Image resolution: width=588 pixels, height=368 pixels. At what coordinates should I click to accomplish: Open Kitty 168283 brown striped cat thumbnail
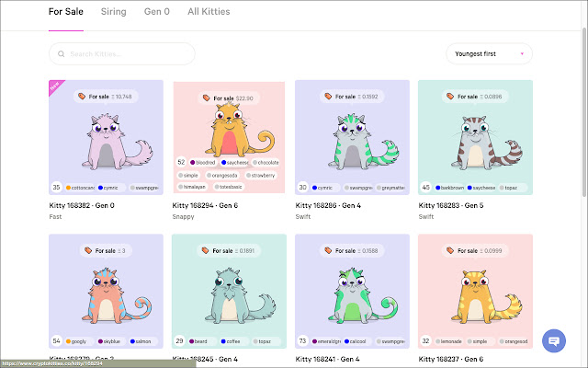pyautogui.click(x=475, y=137)
